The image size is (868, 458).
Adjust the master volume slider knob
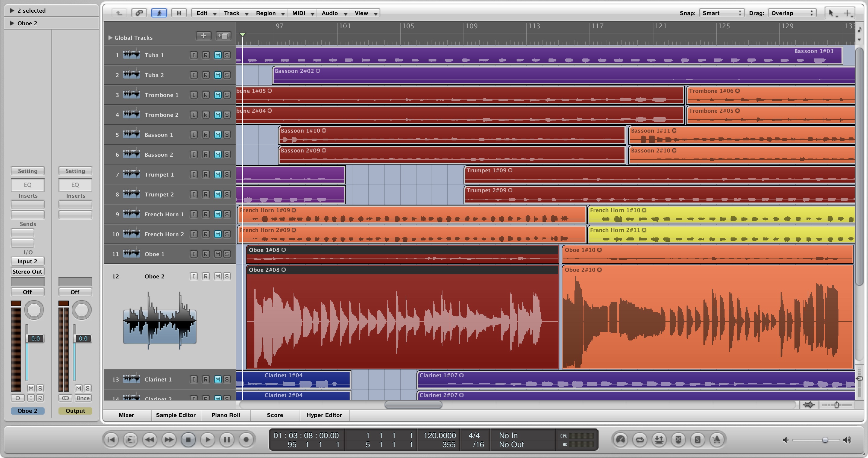tap(825, 440)
